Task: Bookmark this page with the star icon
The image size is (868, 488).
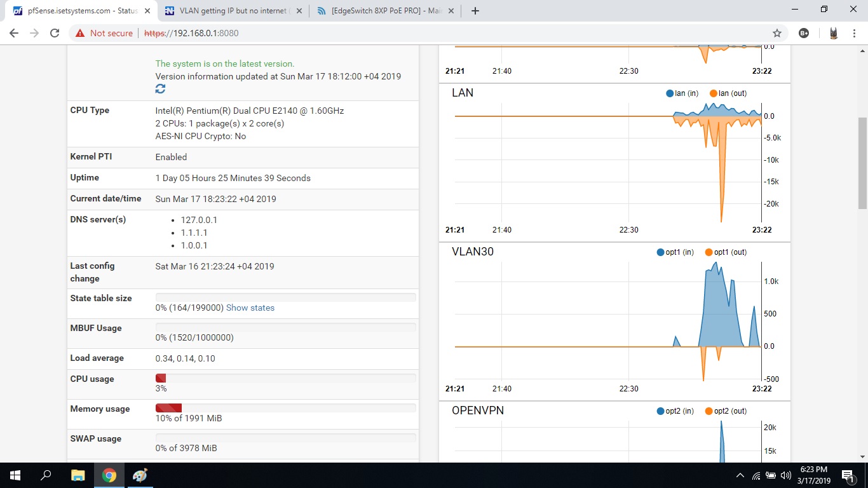Action: 776,33
